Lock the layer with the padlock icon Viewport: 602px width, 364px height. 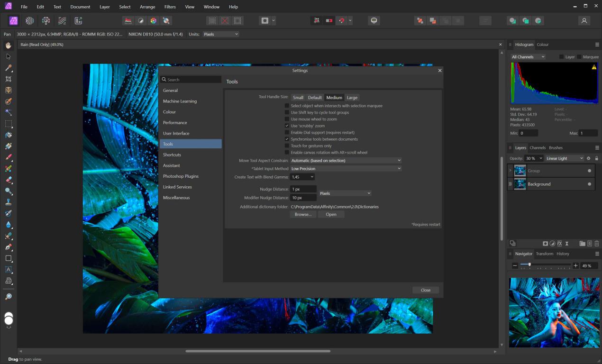coord(596,158)
